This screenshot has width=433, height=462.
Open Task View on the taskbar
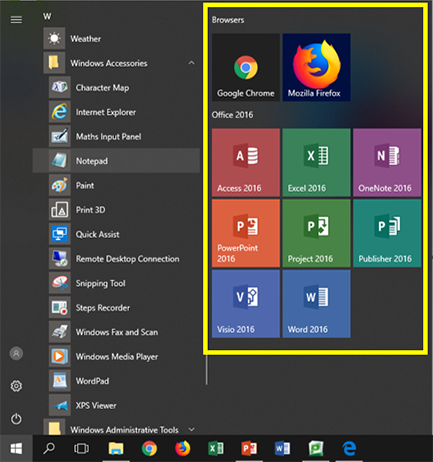point(81,448)
